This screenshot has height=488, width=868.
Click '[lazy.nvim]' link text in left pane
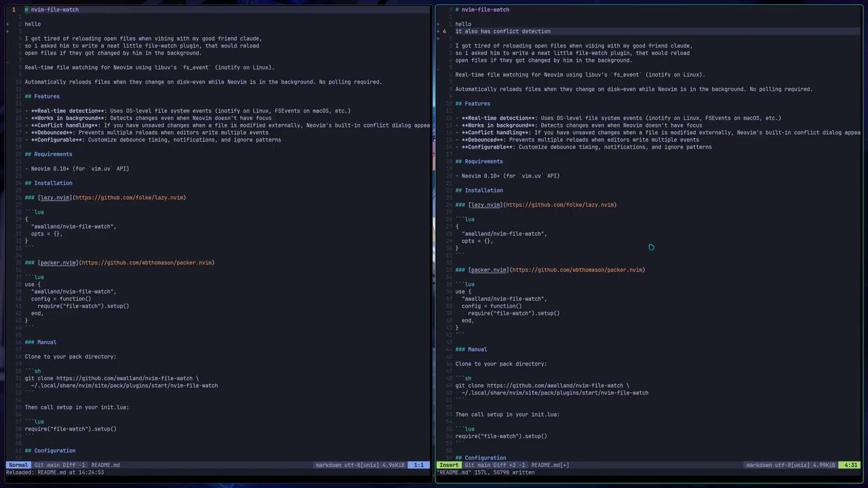pyautogui.click(x=54, y=197)
